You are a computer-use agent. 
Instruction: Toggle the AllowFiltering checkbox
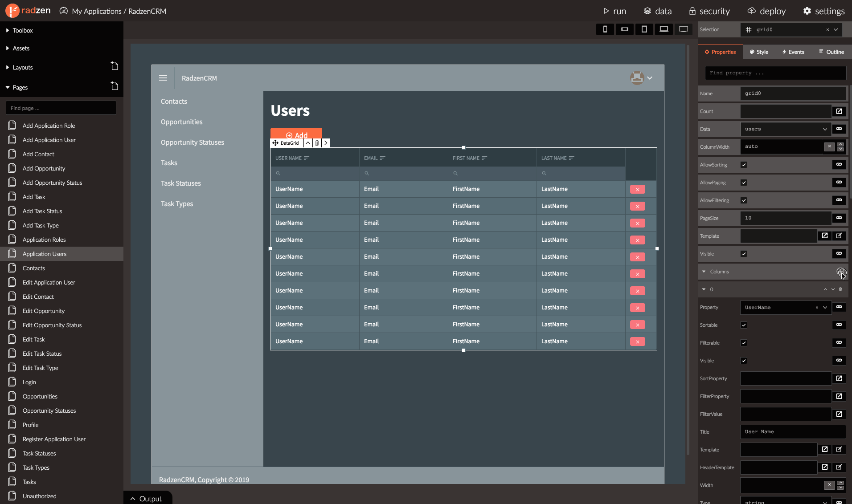744,200
